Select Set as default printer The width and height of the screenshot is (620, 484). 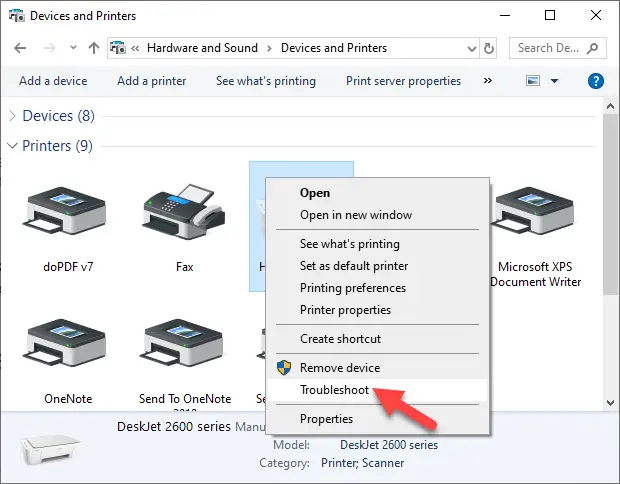pyautogui.click(x=354, y=266)
